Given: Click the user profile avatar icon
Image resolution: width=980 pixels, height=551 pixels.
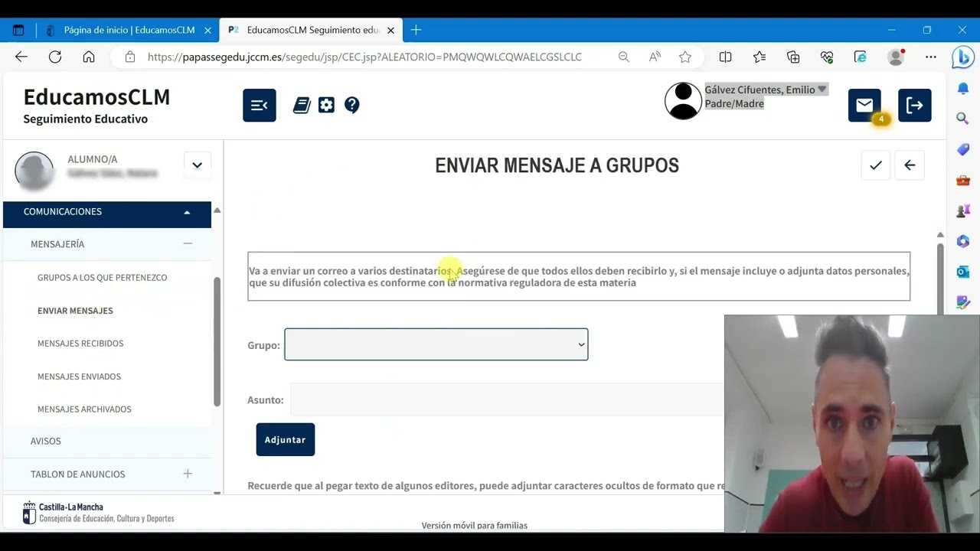Looking at the screenshot, I should (x=683, y=100).
